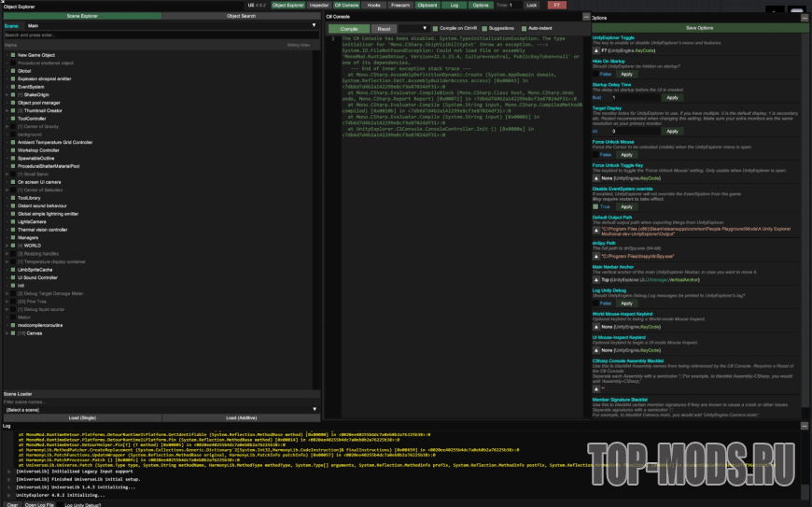Viewport: 812px width, 507px height.
Task: Toggle Object Explorer panel in navbar
Action: (x=287, y=6)
